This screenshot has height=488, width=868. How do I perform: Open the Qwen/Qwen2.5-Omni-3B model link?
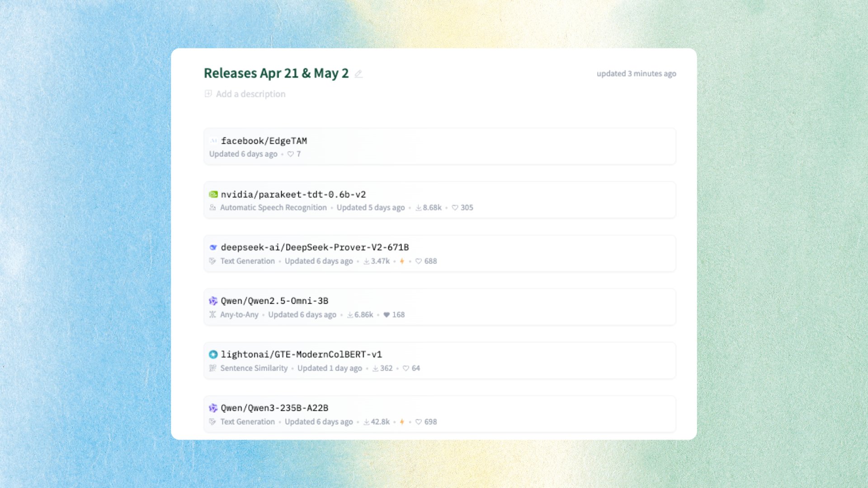275,301
